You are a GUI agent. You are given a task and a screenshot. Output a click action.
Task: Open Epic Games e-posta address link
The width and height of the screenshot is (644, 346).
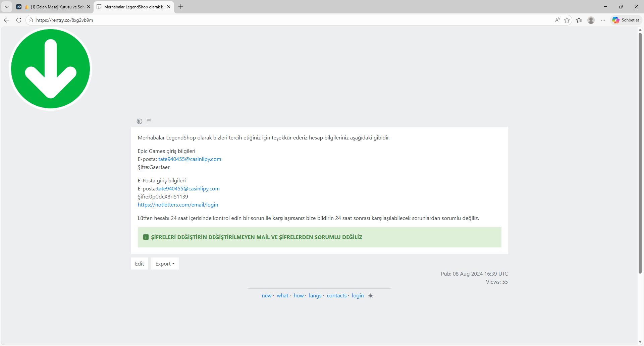pyautogui.click(x=190, y=159)
